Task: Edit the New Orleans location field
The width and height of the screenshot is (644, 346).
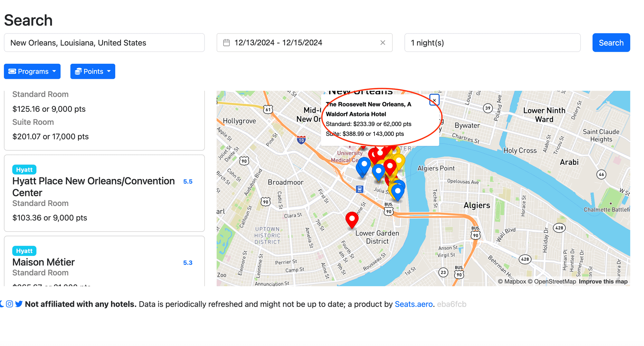Action: coord(104,42)
